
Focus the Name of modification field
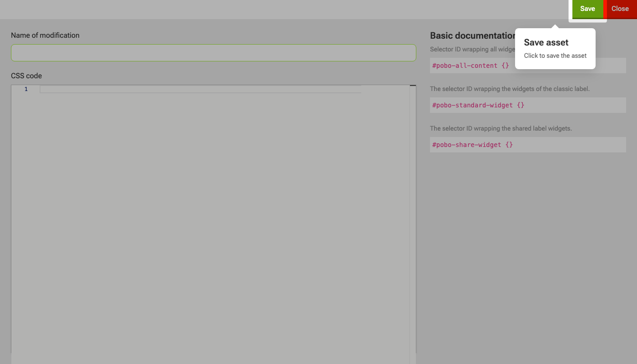pyautogui.click(x=213, y=53)
